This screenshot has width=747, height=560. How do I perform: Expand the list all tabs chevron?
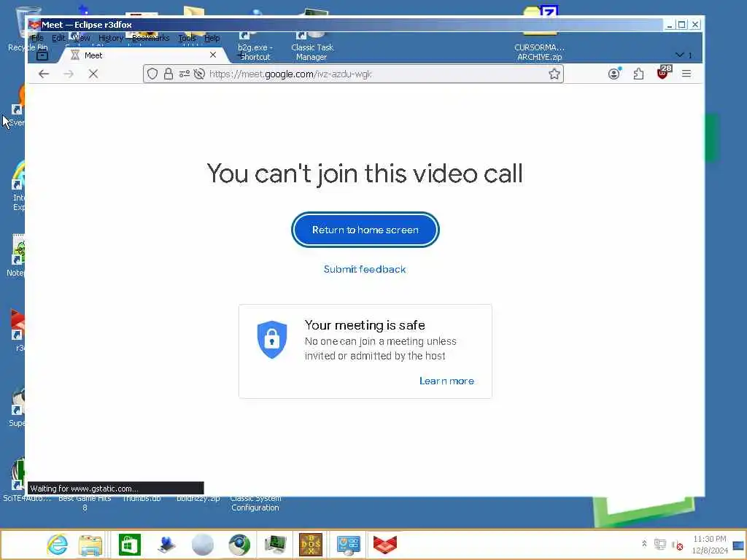click(x=680, y=55)
